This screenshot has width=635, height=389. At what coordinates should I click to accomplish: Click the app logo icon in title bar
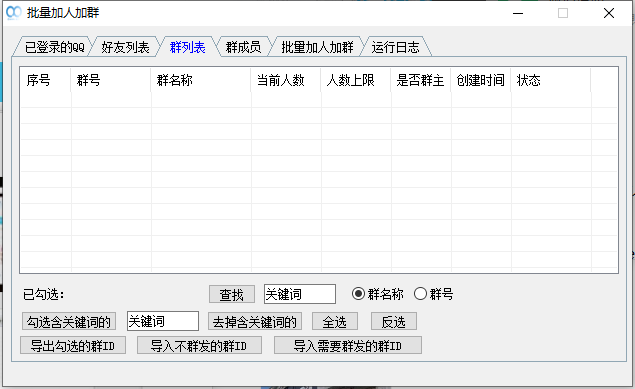pos(14,13)
